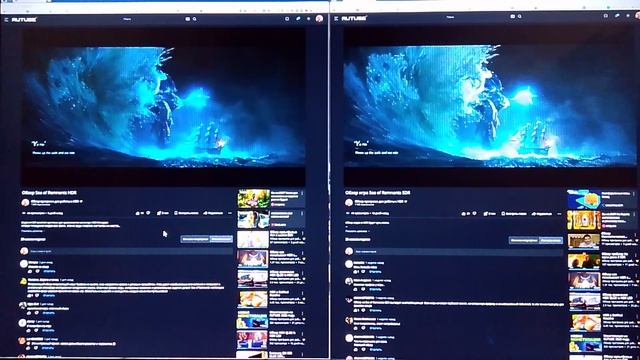Open the channel avatar under the SDR title
Viewport: 640px width, 360px height.
click(349, 202)
